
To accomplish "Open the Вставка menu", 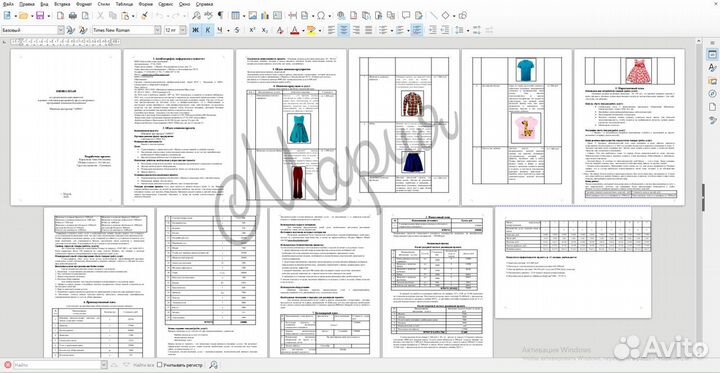I will [62, 3].
